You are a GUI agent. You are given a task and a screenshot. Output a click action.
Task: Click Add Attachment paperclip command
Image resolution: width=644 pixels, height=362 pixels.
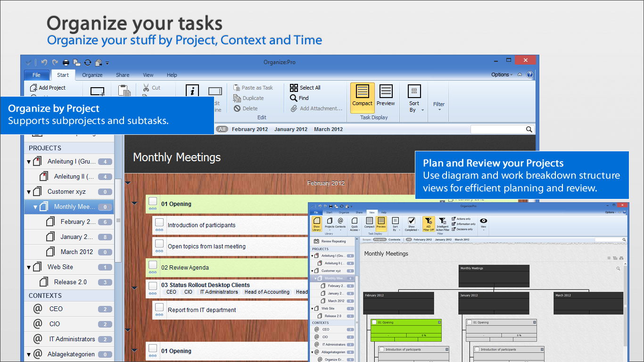[x=316, y=108]
